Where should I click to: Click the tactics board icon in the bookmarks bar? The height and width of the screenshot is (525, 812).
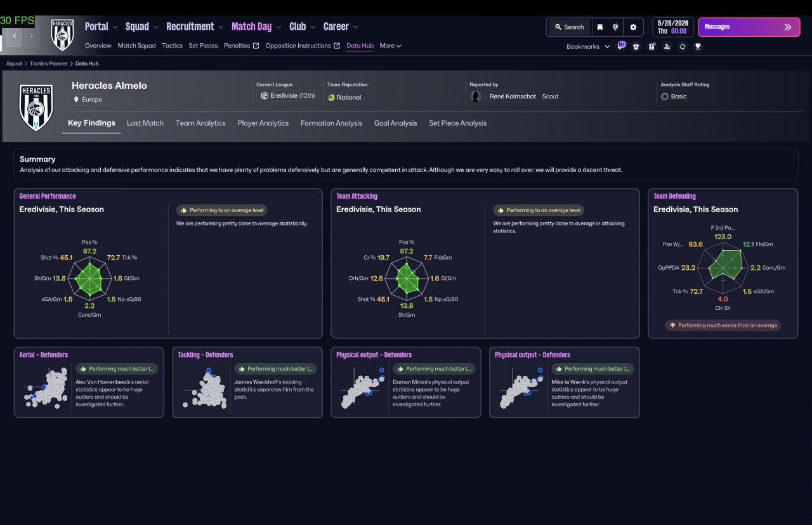(652, 46)
